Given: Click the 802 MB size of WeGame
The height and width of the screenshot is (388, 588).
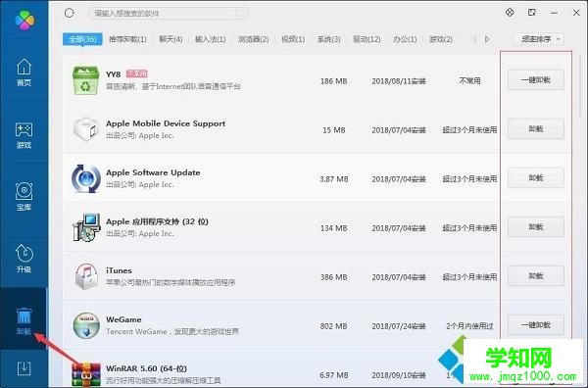Looking at the screenshot, I should pos(334,326).
